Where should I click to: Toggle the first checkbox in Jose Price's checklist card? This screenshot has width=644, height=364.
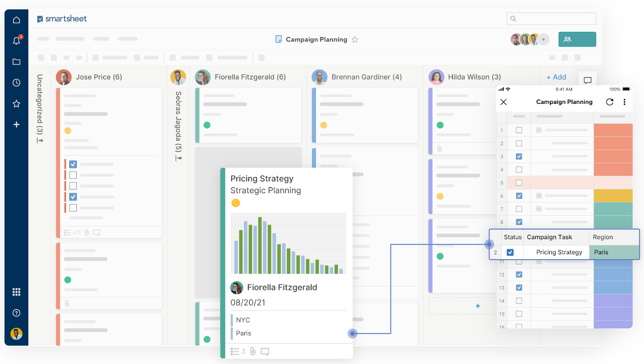click(x=72, y=164)
